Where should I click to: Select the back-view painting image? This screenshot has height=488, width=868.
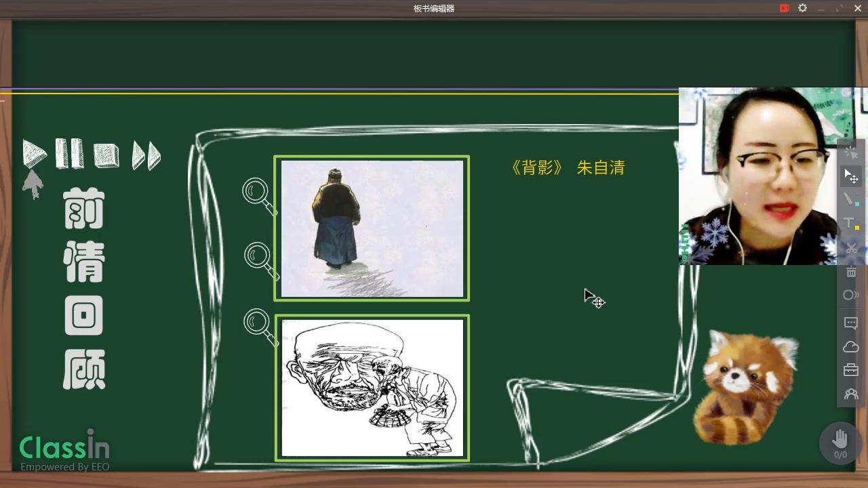coord(372,228)
